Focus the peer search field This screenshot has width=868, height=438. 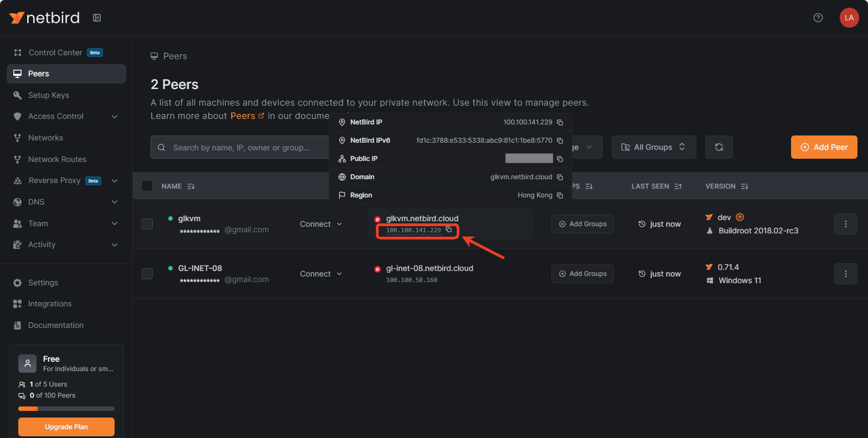point(240,147)
